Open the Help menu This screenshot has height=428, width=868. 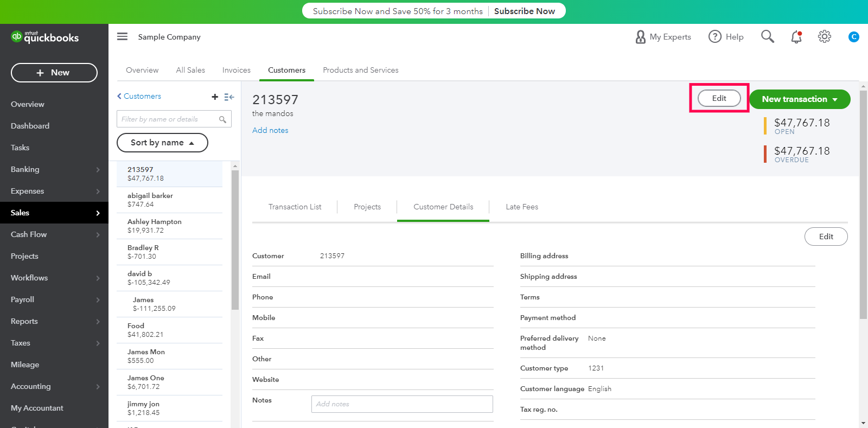(726, 37)
